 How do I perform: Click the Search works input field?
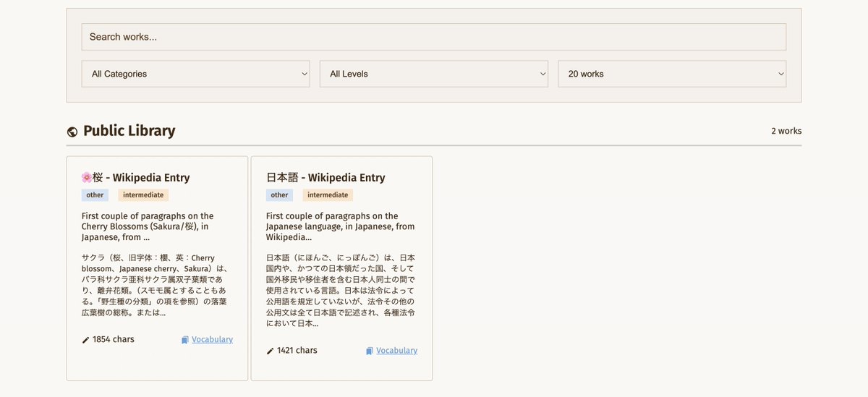click(x=433, y=37)
